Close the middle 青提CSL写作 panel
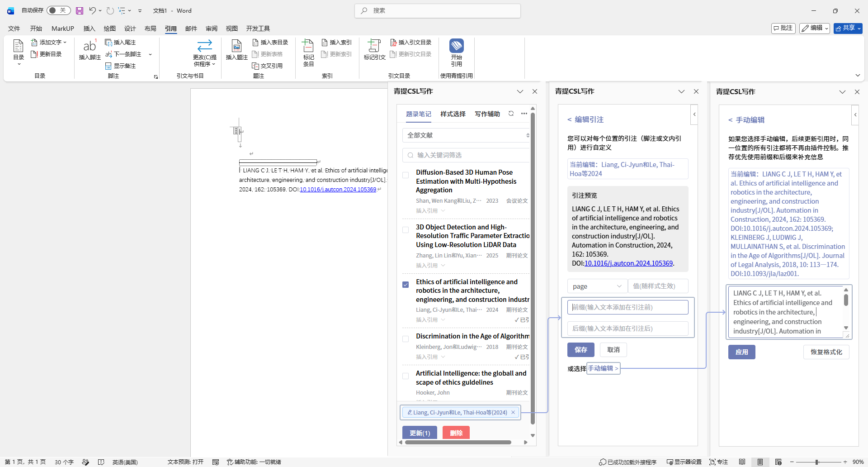 click(696, 91)
